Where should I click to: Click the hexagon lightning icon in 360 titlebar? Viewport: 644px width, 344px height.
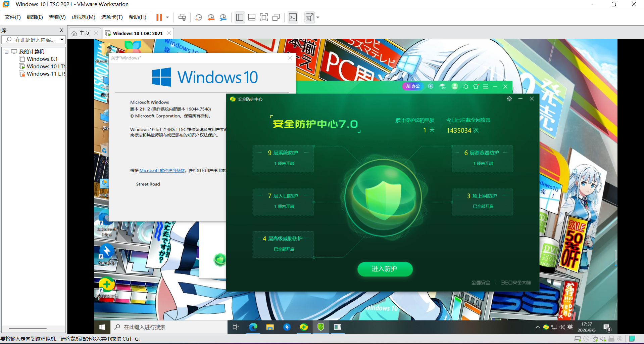pos(431,86)
